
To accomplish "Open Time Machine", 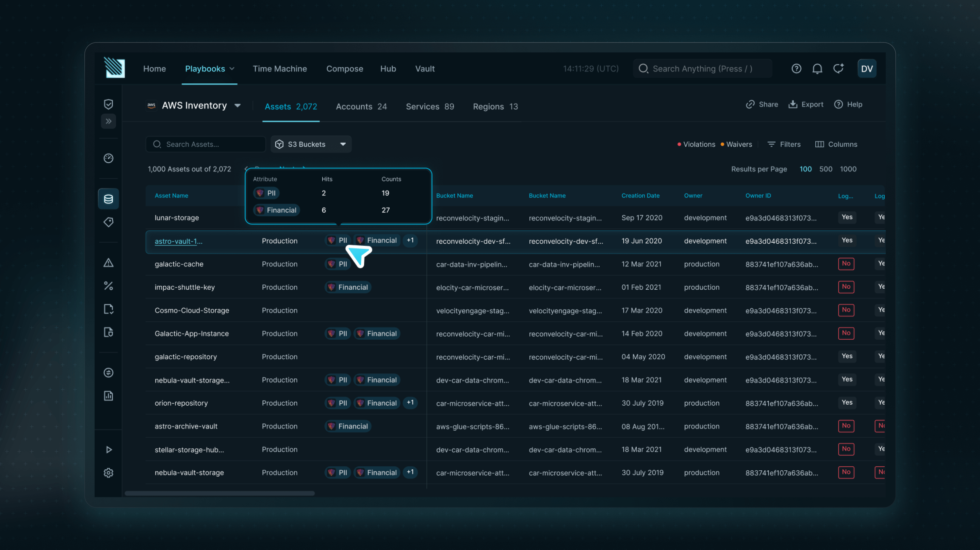I will point(280,68).
